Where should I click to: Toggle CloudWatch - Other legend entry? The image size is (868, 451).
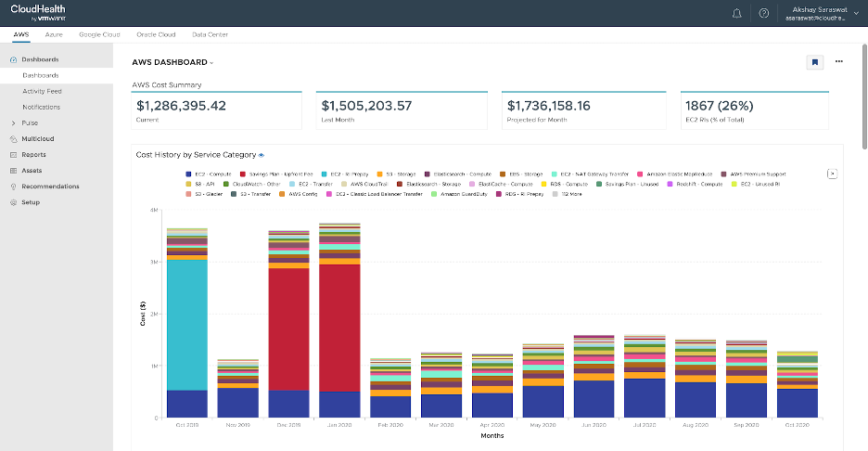[252, 185]
